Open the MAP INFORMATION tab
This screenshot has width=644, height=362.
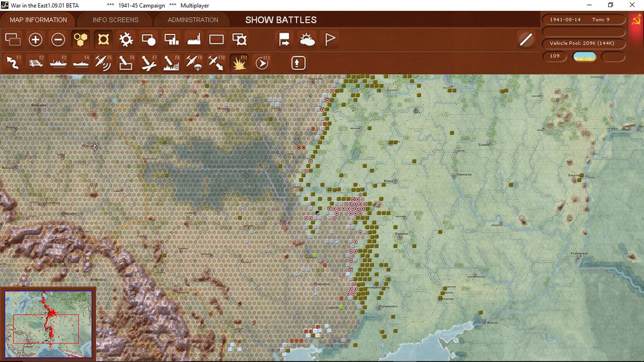coord(38,20)
